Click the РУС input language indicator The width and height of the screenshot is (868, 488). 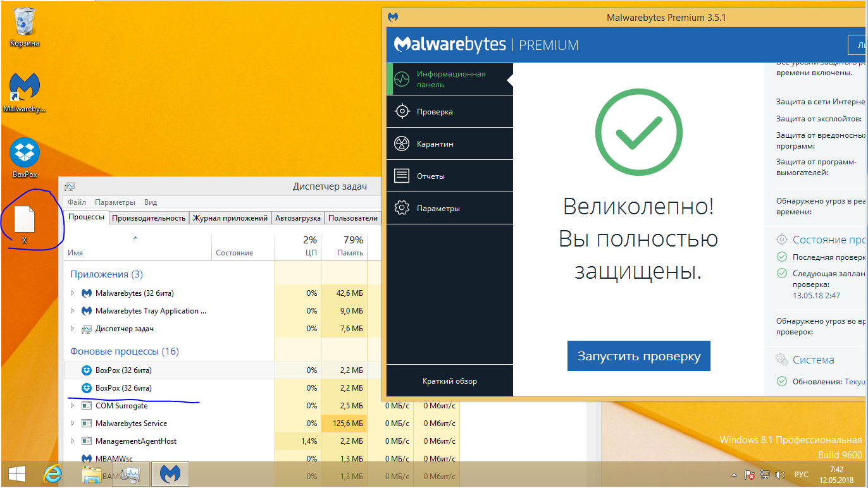[x=801, y=475]
